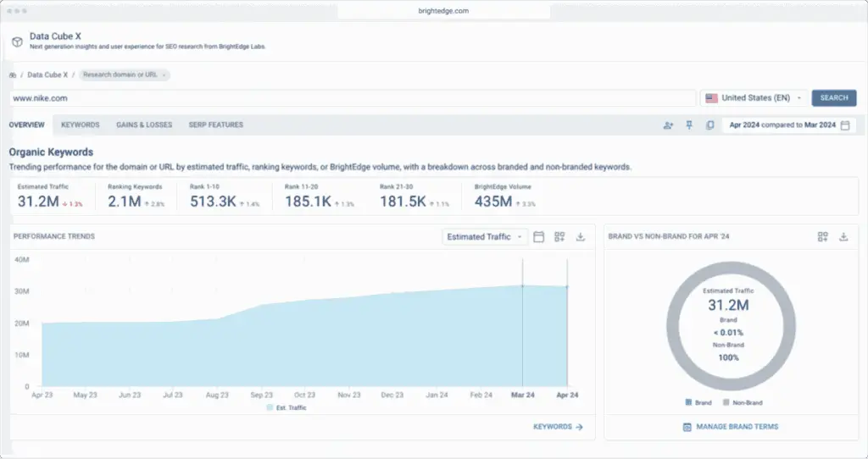Click the add user share icon
Screen dimensions: 868x459
pos(668,125)
